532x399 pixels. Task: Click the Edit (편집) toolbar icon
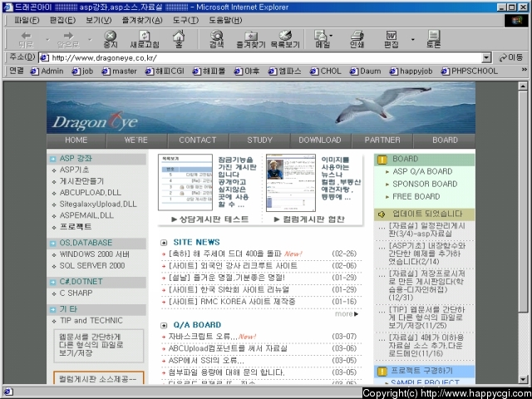[x=391, y=39]
